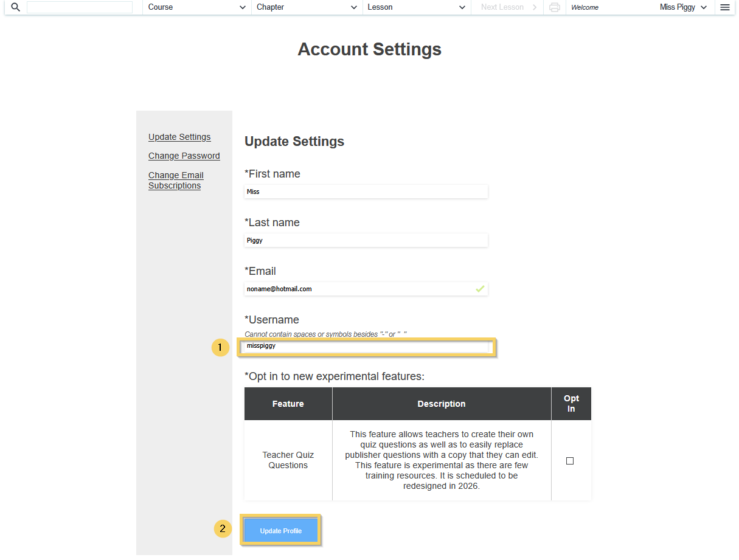Screen dimensions: 739x560
Task: Select Update Settings in the sidebar
Action: [179, 137]
